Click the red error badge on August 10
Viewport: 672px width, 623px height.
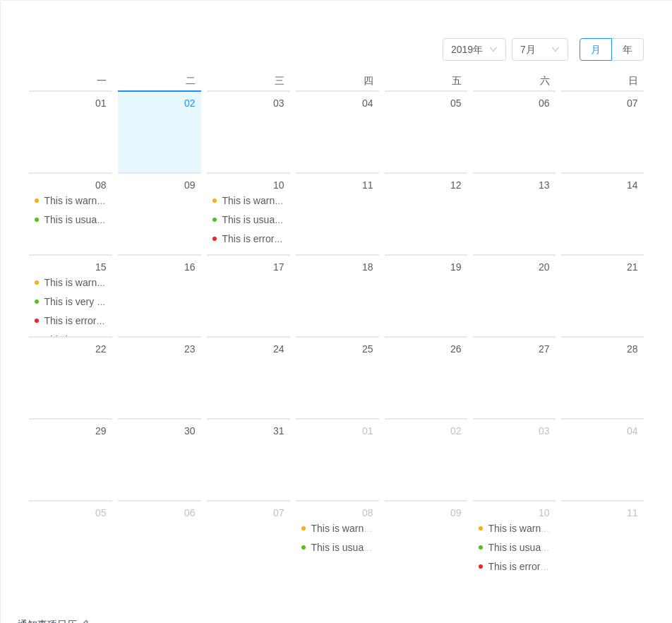tap(481, 566)
